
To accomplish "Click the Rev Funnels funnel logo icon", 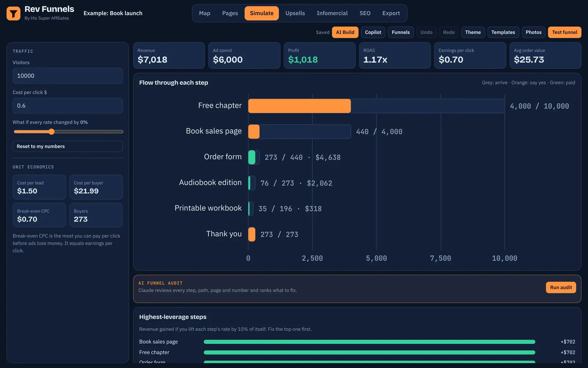I will click(14, 14).
